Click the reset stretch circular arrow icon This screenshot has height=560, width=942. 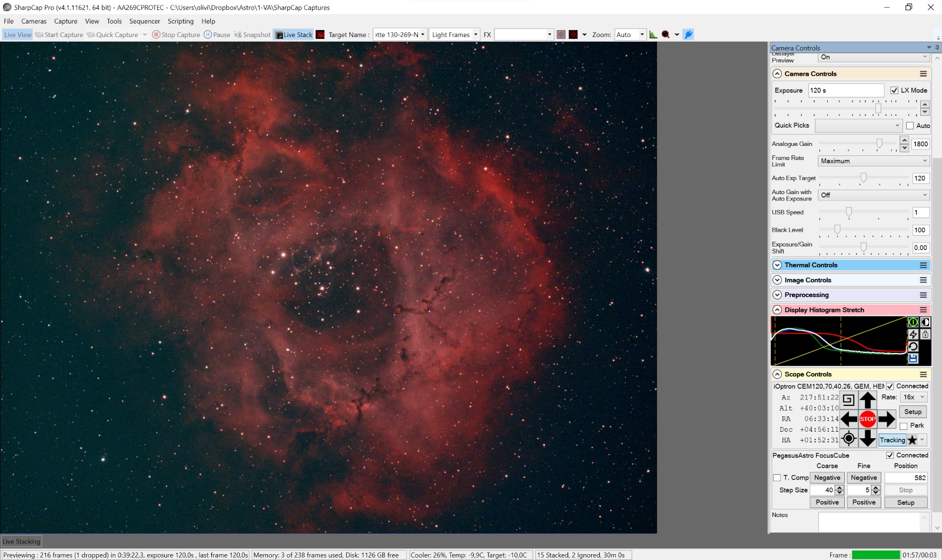point(913,346)
